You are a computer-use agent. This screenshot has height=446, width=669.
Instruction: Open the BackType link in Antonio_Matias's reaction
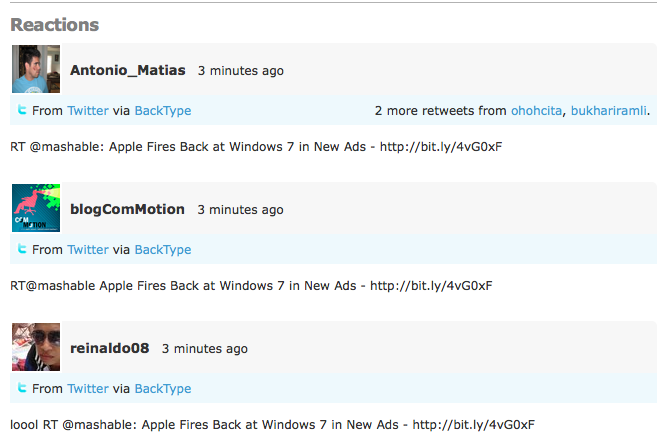pos(163,111)
